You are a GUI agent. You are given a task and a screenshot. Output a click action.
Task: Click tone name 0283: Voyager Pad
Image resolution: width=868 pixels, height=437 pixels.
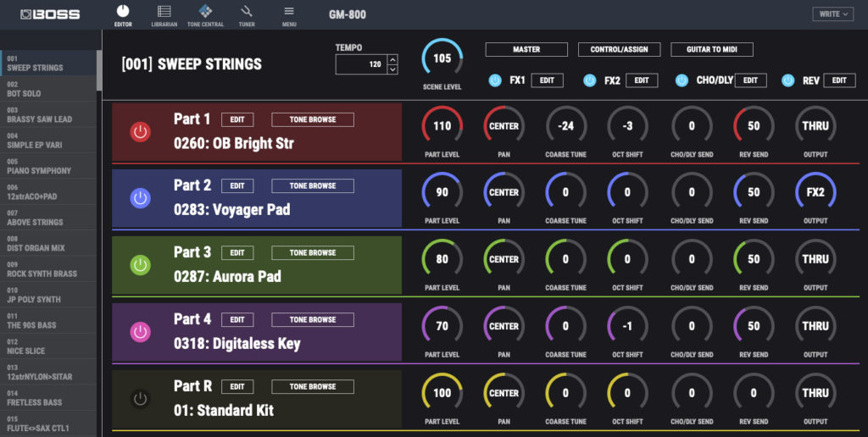232,210
